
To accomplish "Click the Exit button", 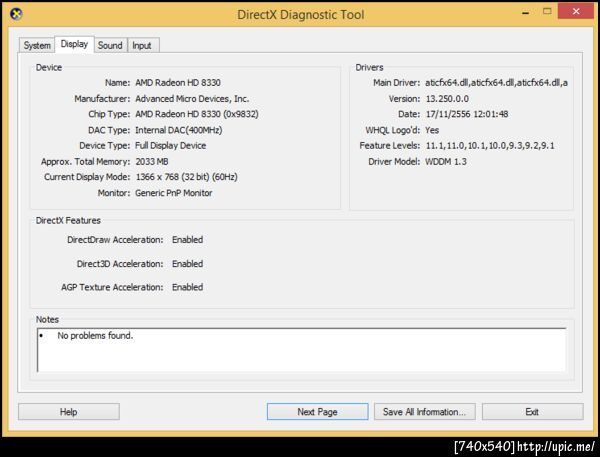I will tap(533, 412).
